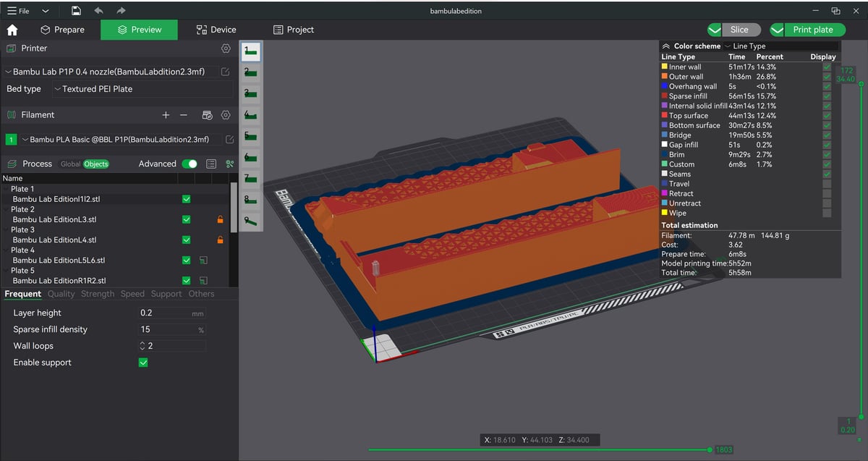
Task: Click the AMS filament sync icon
Action: [207, 115]
